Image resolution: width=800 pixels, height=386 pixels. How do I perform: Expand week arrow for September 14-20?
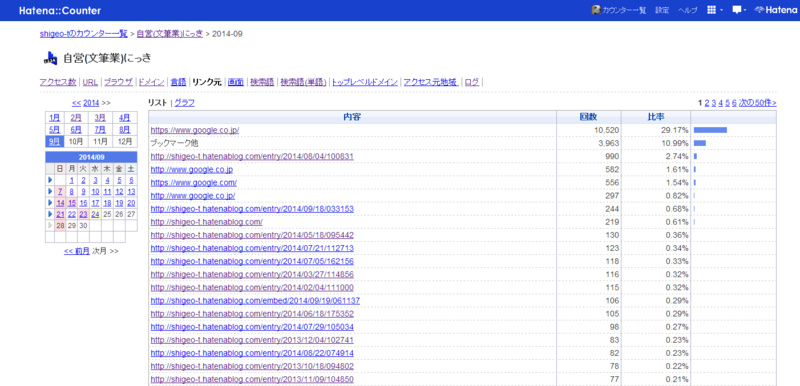[x=50, y=202]
